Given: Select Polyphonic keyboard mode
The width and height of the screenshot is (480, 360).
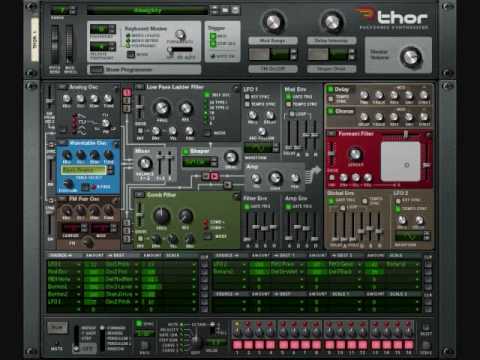Looking at the screenshot, I should (128, 45).
